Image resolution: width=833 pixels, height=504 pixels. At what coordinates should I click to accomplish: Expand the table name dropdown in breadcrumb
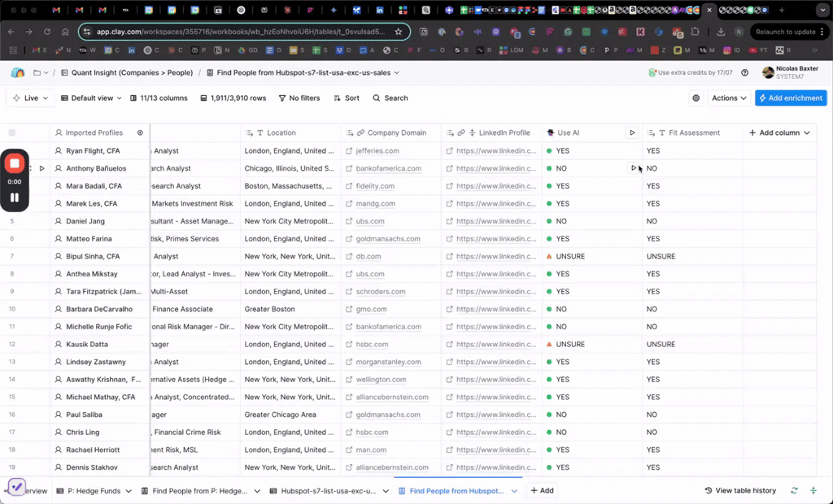396,73
